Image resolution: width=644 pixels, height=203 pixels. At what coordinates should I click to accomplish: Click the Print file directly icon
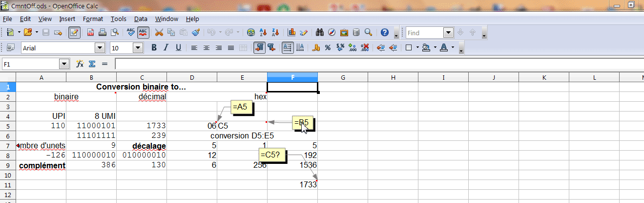click(x=103, y=33)
